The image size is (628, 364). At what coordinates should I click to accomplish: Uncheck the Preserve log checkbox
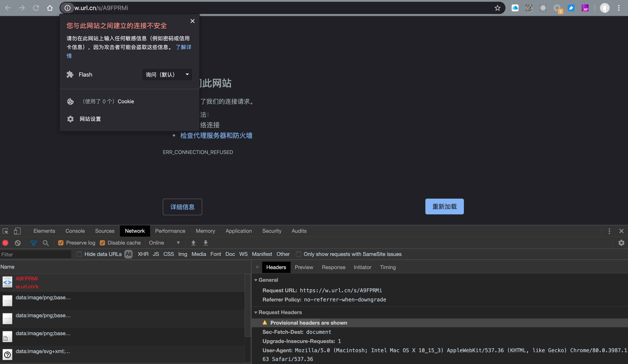pos(61,243)
